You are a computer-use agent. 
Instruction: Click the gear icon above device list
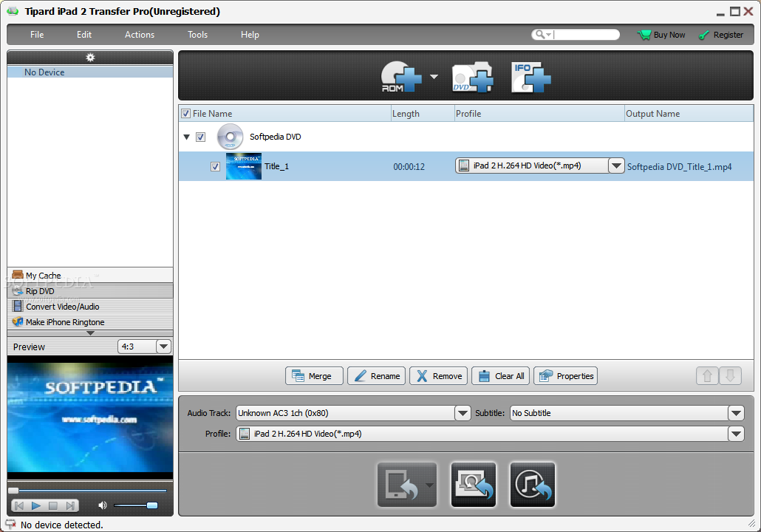(x=90, y=58)
